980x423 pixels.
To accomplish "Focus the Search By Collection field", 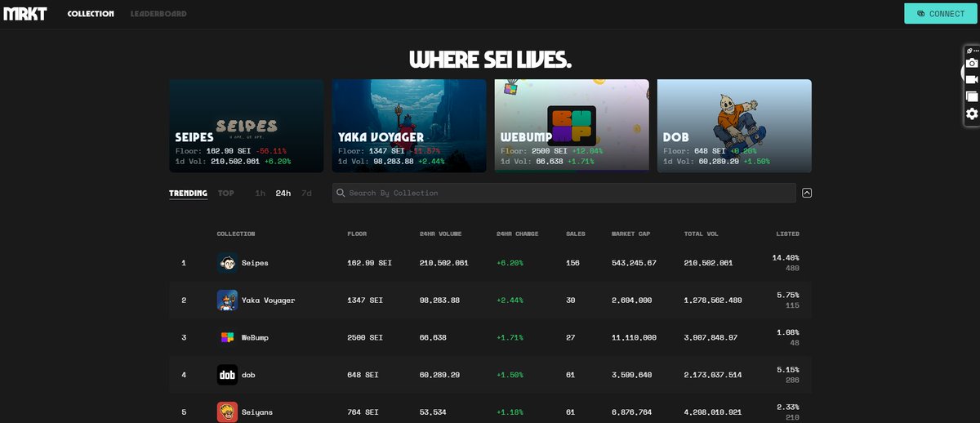I will coord(564,193).
